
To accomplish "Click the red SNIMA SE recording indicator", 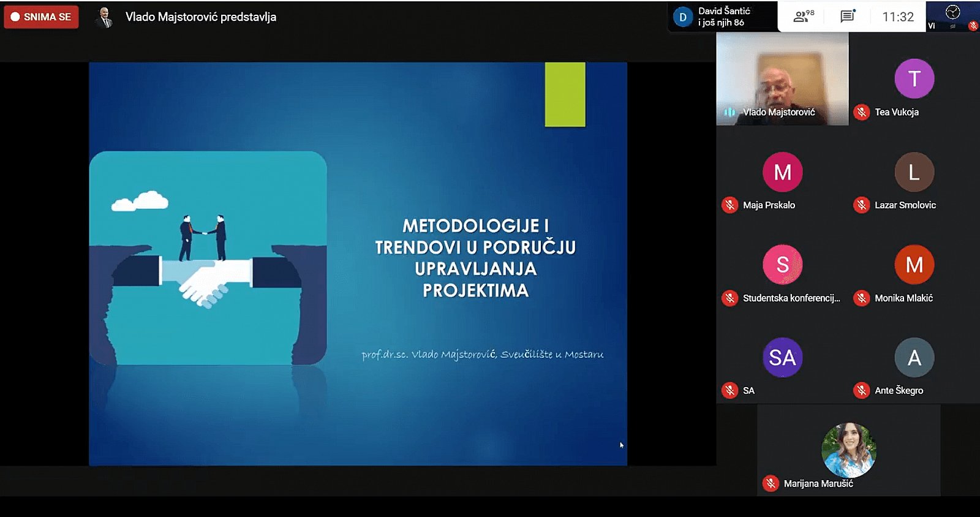I will tap(41, 17).
